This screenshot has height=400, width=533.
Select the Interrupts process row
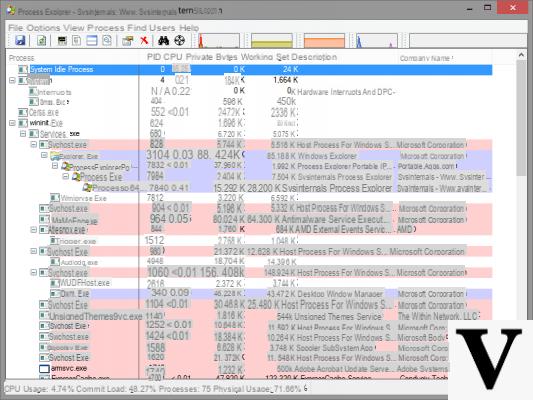click(255, 91)
